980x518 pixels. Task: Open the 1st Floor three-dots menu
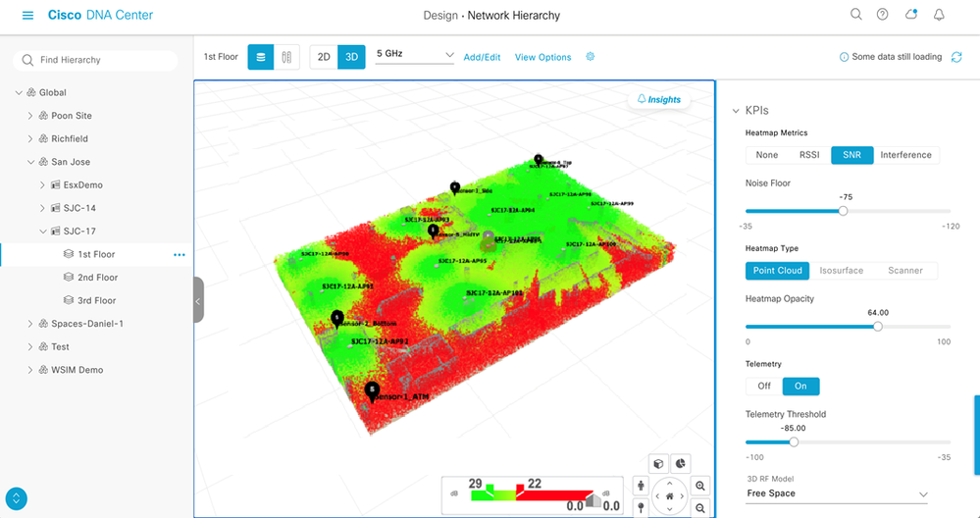[x=180, y=254]
